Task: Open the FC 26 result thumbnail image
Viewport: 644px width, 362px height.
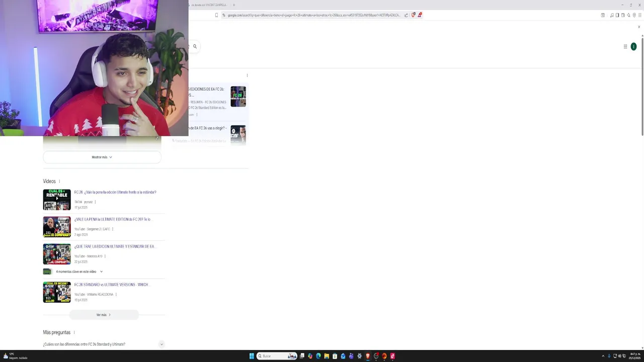Action: (x=238, y=97)
